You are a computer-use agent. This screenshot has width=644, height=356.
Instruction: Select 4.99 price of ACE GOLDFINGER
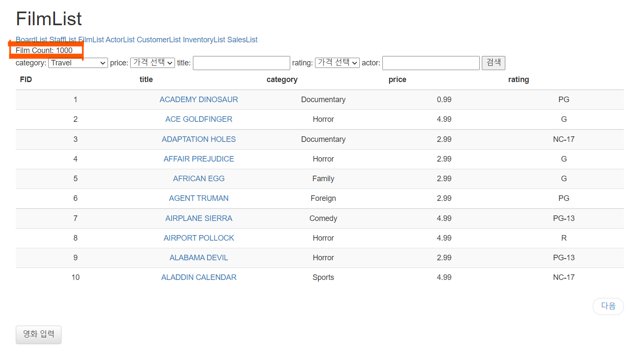(444, 119)
